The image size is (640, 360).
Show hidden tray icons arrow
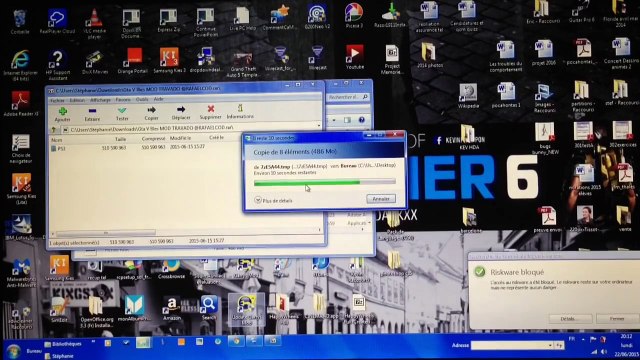[x=583, y=339]
